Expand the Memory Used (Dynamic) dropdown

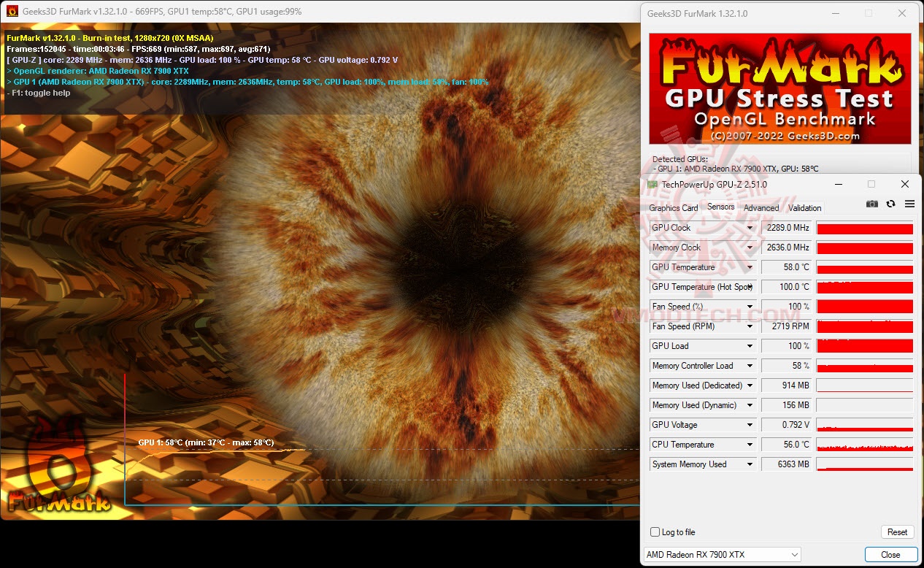tap(750, 405)
